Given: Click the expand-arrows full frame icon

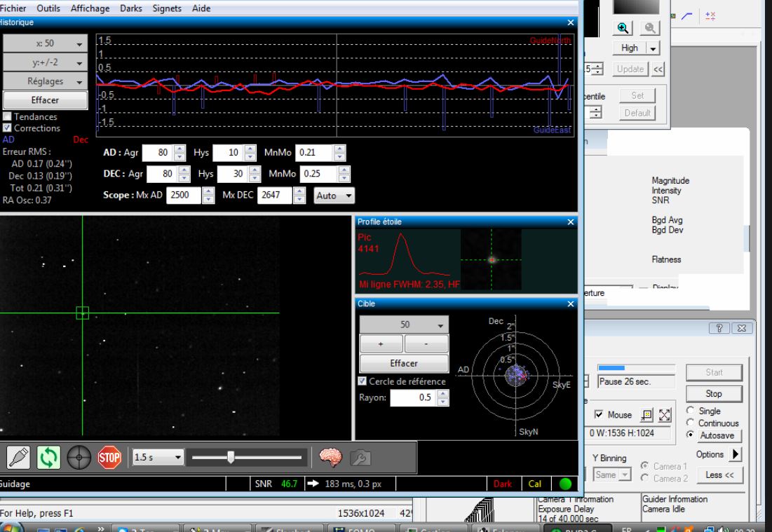Looking at the screenshot, I should pos(665,415).
